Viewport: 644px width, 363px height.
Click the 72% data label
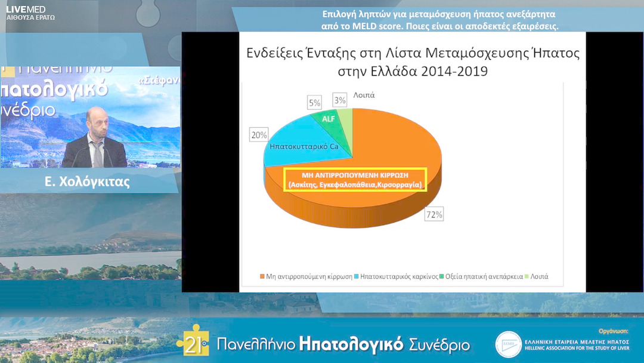[434, 214]
